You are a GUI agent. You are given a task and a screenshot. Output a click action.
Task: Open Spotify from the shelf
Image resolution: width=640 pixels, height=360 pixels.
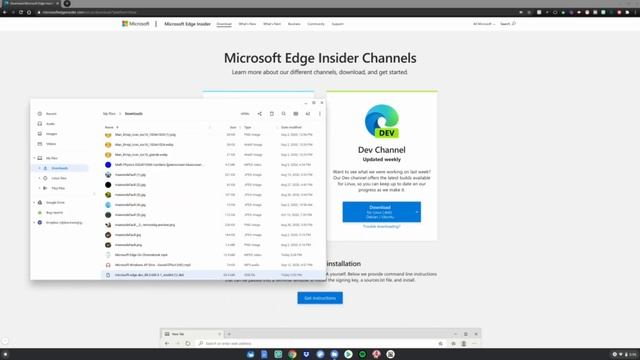362,354
